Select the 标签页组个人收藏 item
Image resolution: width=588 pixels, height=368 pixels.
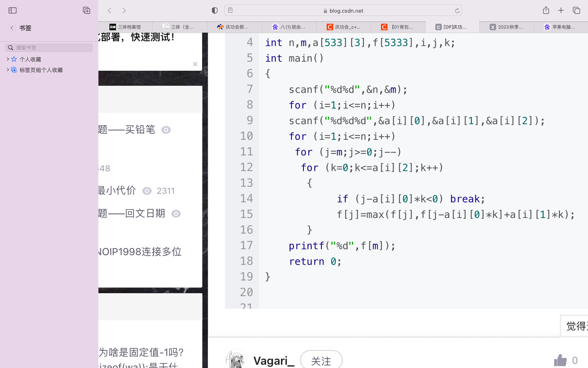pyautogui.click(x=41, y=70)
